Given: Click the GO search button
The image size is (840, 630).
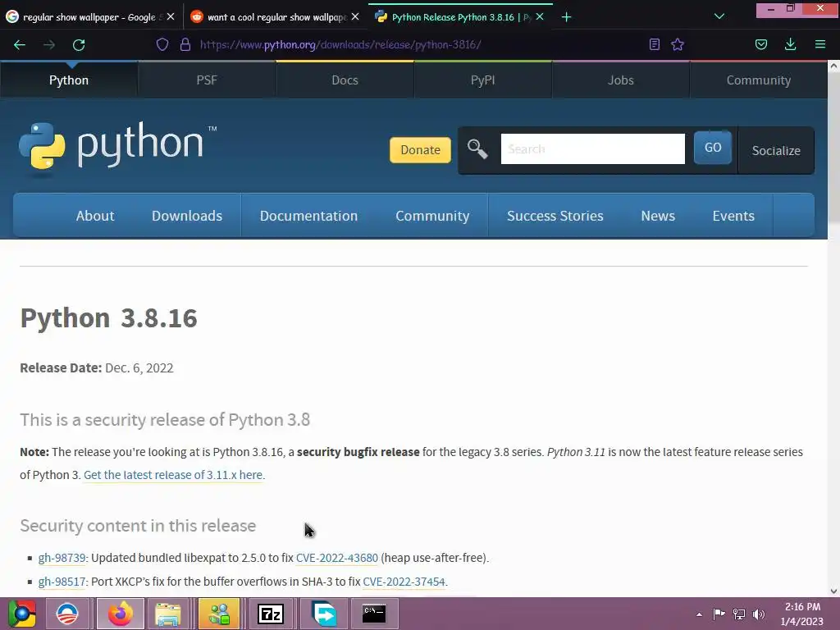Looking at the screenshot, I should [713, 148].
